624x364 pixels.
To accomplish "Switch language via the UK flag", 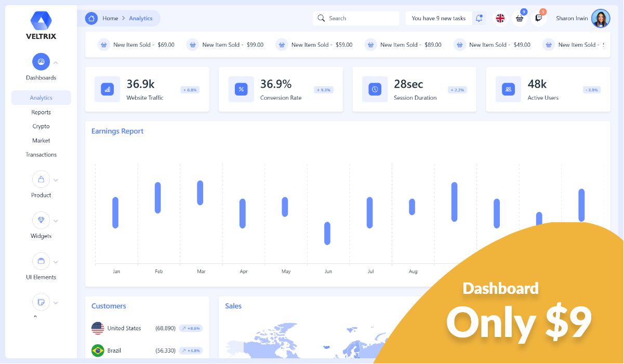I will click(500, 18).
